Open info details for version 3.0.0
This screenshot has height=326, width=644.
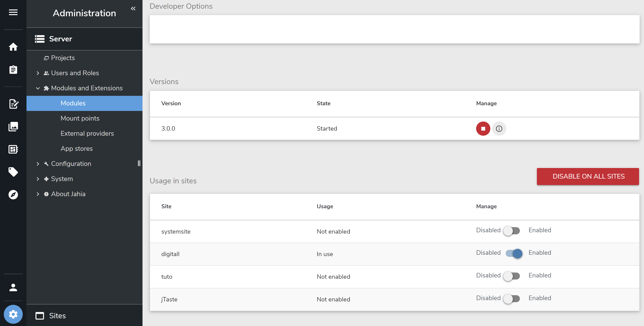(499, 129)
